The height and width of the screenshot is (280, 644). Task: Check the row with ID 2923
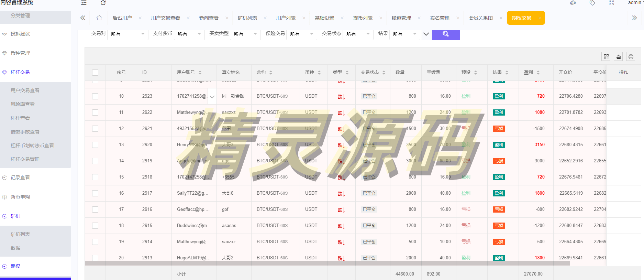(95, 96)
